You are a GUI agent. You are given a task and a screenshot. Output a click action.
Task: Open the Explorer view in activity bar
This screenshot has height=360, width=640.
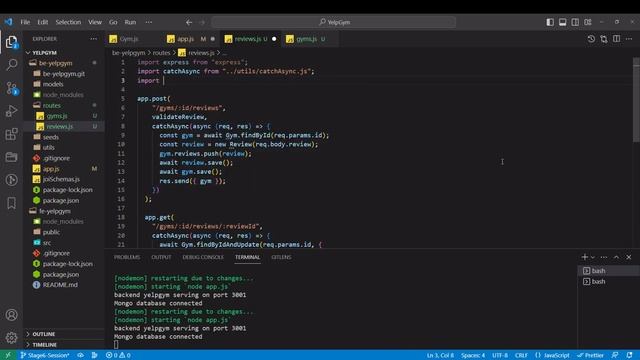point(11,42)
